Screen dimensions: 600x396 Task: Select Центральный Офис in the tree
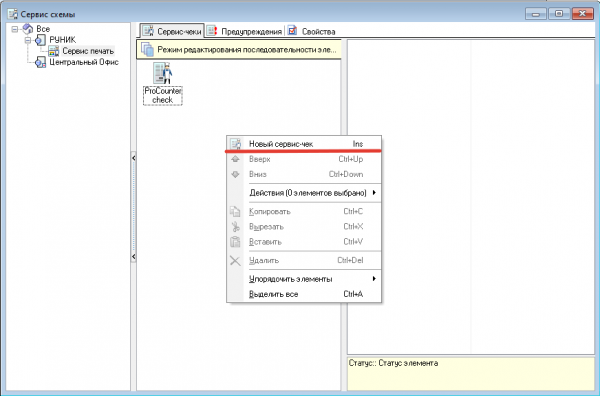pyautogui.click(x=84, y=62)
